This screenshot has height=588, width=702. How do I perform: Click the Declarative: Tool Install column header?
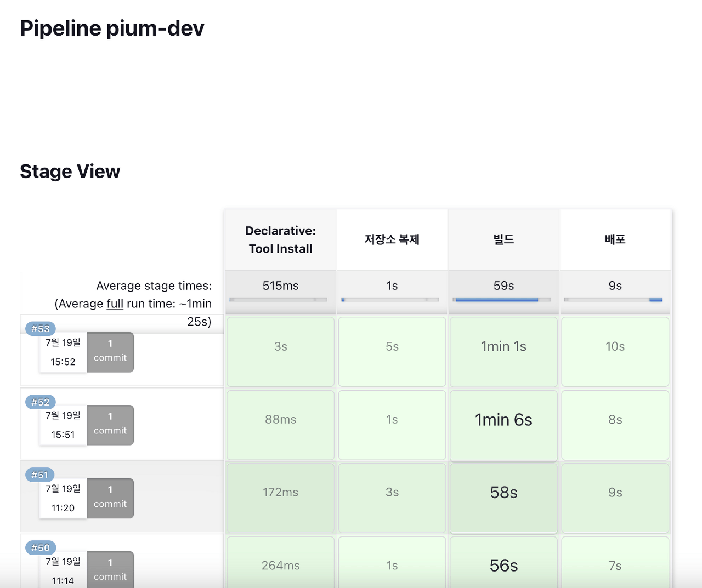pos(280,239)
